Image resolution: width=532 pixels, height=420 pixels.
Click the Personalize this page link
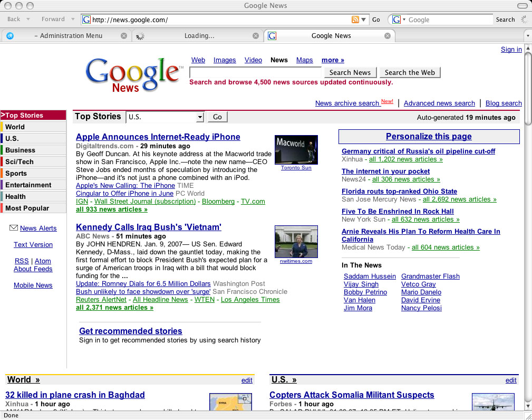[429, 137]
